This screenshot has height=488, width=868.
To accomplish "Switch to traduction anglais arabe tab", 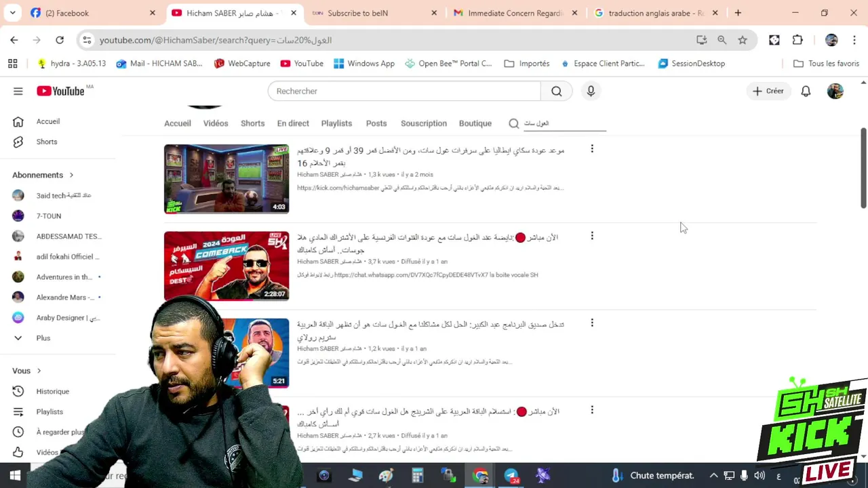I will click(x=656, y=13).
